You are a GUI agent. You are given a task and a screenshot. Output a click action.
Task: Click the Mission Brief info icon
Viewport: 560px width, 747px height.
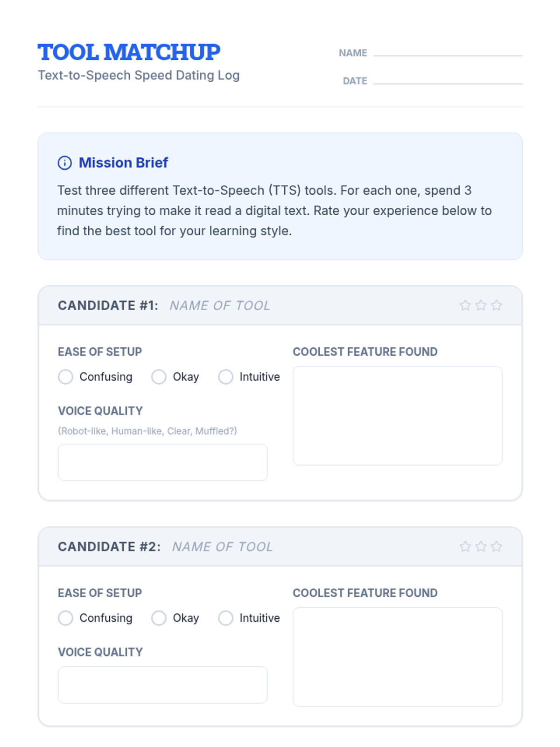(x=64, y=163)
